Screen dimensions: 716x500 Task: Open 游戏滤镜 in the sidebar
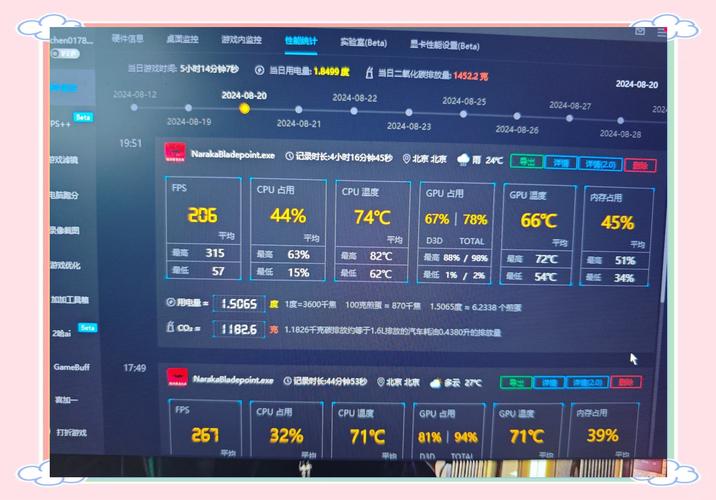pyautogui.click(x=64, y=160)
